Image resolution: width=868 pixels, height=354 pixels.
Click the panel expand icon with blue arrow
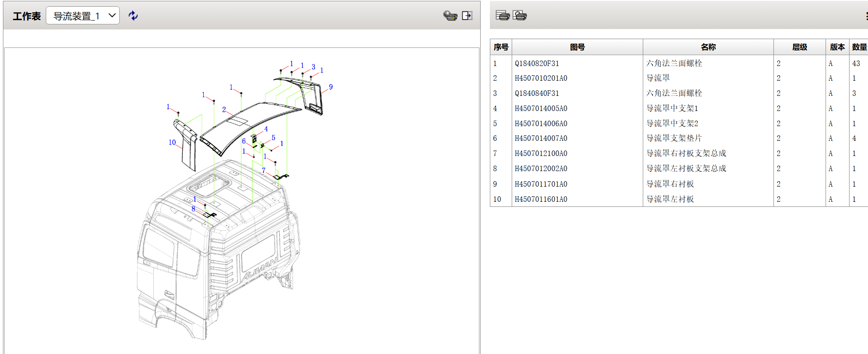tap(467, 16)
